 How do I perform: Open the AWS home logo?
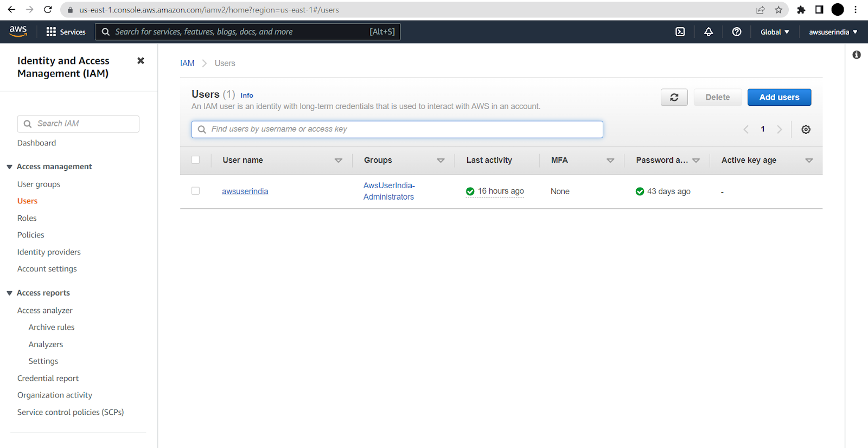click(x=18, y=31)
